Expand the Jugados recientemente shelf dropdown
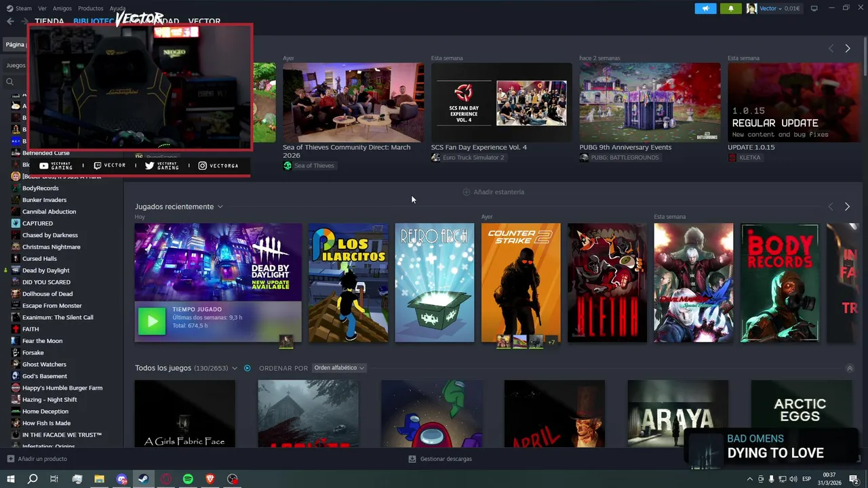Viewport: 868px width, 488px height. (x=220, y=207)
